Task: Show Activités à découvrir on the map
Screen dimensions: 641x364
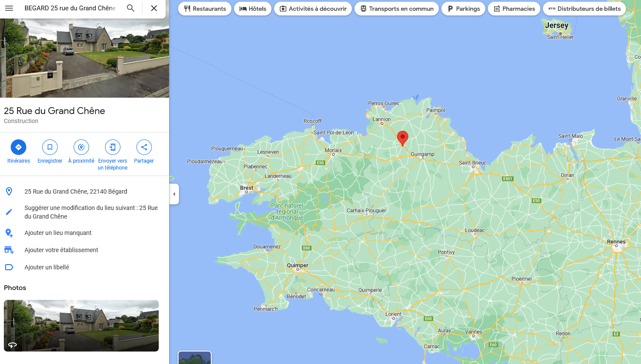Action: pyautogui.click(x=313, y=9)
